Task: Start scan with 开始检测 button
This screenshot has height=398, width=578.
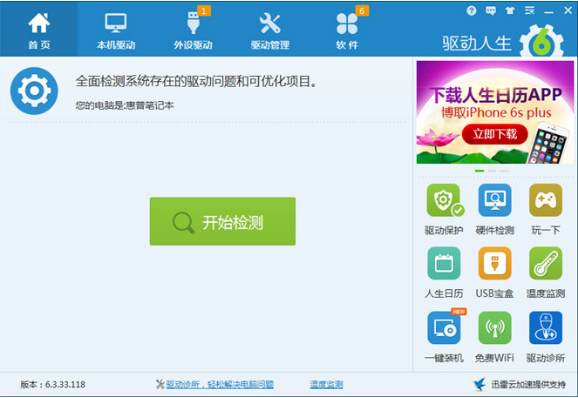Action: (x=222, y=221)
